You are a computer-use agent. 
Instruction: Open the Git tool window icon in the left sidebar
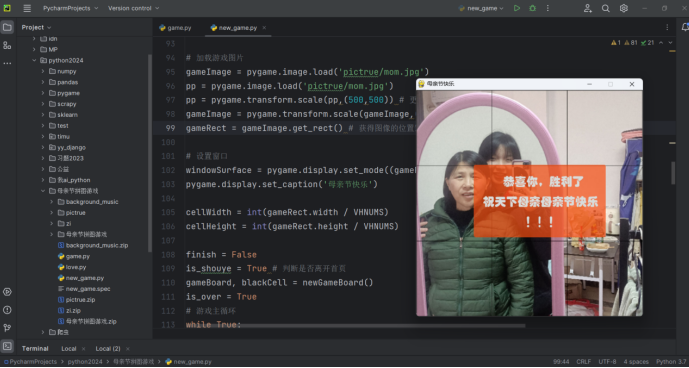click(x=7, y=328)
